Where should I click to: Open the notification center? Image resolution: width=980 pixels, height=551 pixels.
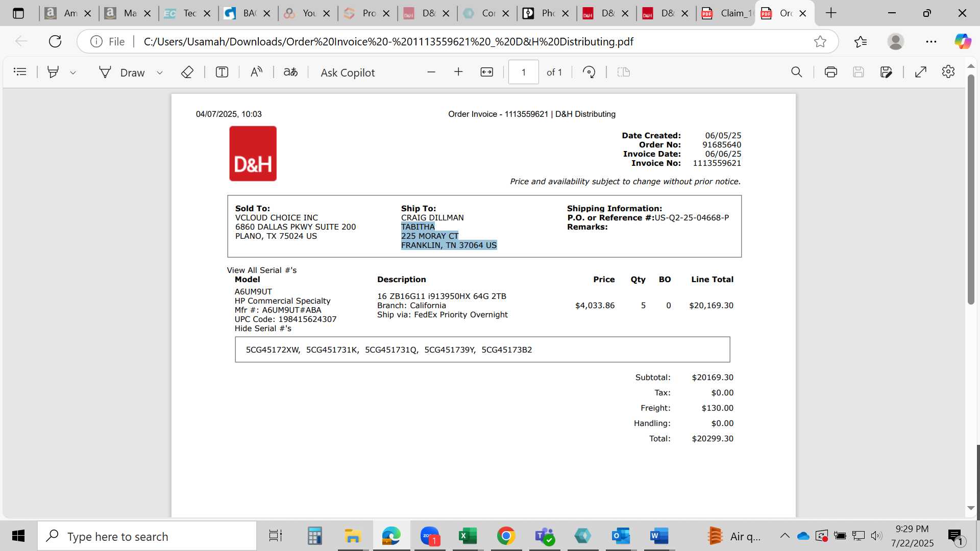pyautogui.click(x=955, y=536)
